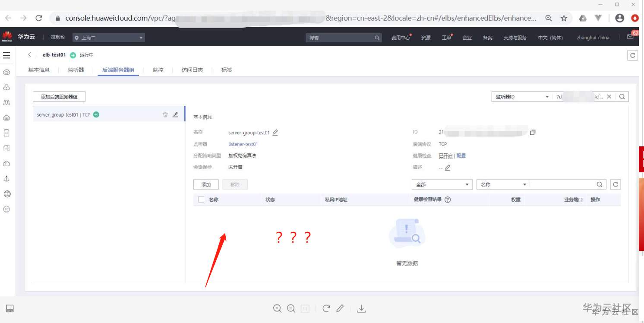
Task: Click the magnifier in the server search box
Action: coord(600,184)
